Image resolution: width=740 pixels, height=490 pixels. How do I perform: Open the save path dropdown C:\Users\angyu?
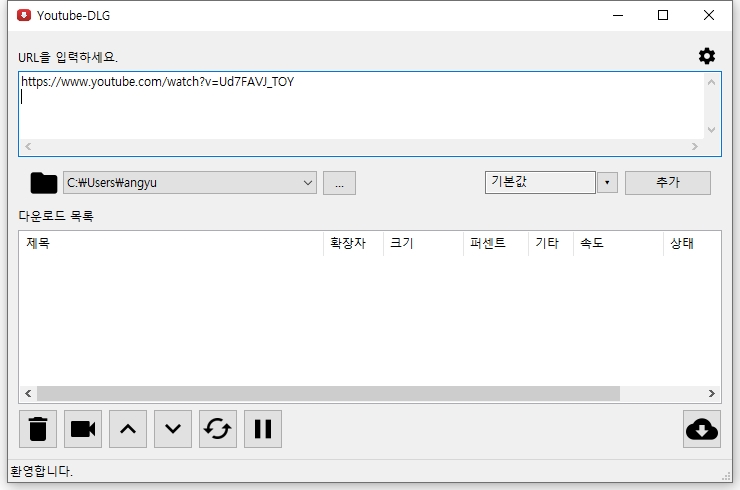(x=190, y=183)
